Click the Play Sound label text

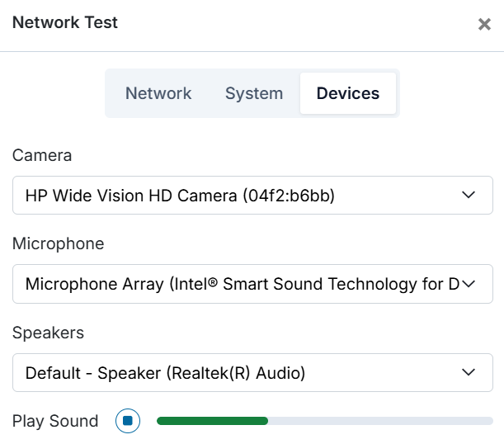55,421
